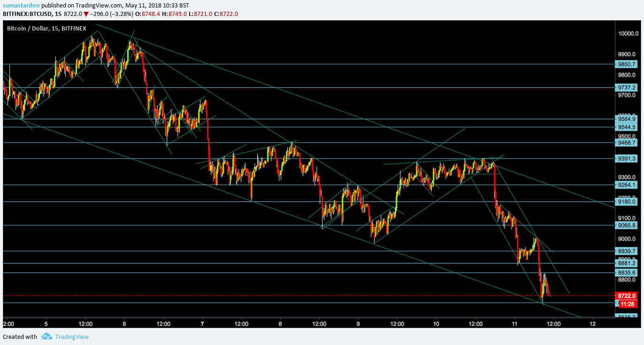Click date label 6 on time axis

pyautogui.click(x=124, y=324)
